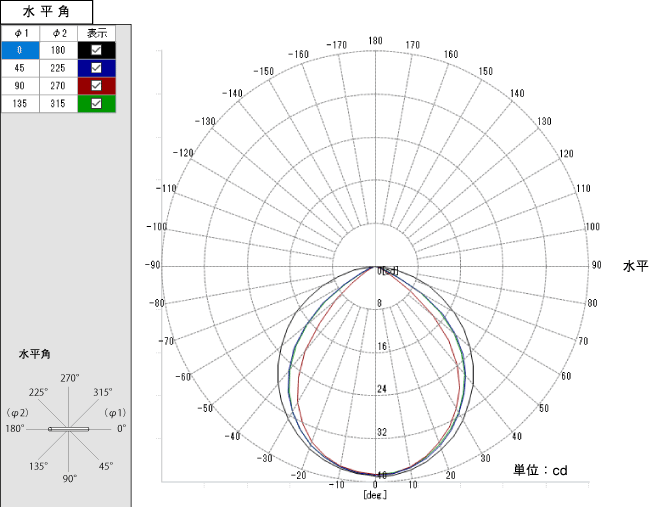
Task: Select the highlighted φ1 cell value 0
Action: coord(20,50)
